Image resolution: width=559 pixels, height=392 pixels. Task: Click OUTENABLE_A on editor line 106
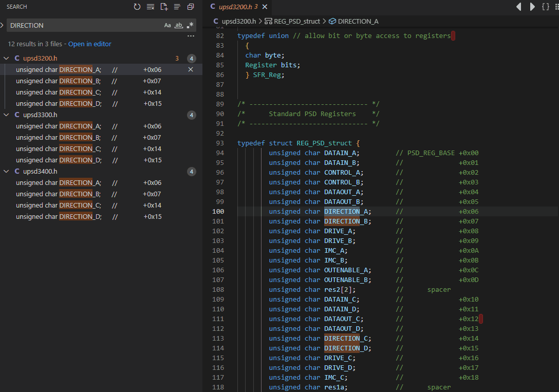pyautogui.click(x=346, y=270)
